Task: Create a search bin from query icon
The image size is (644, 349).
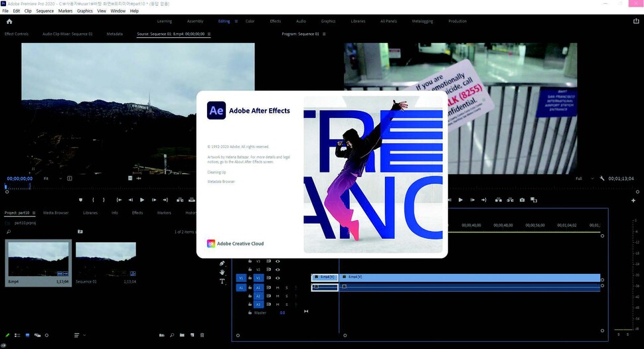Action: point(80,232)
